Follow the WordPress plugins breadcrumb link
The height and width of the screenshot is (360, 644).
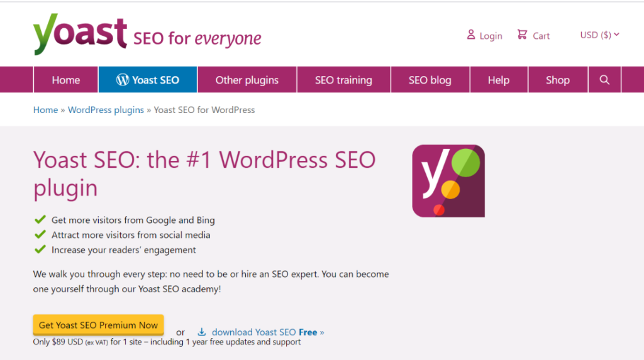pyautogui.click(x=106, y=110)
